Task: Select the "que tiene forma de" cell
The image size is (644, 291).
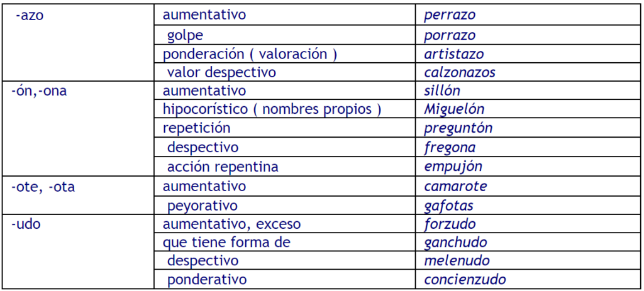Action: (228, 243)
